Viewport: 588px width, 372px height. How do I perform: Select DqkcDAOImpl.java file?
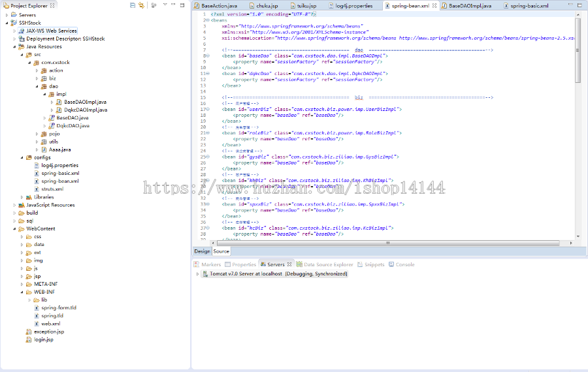tap(86, 110)
